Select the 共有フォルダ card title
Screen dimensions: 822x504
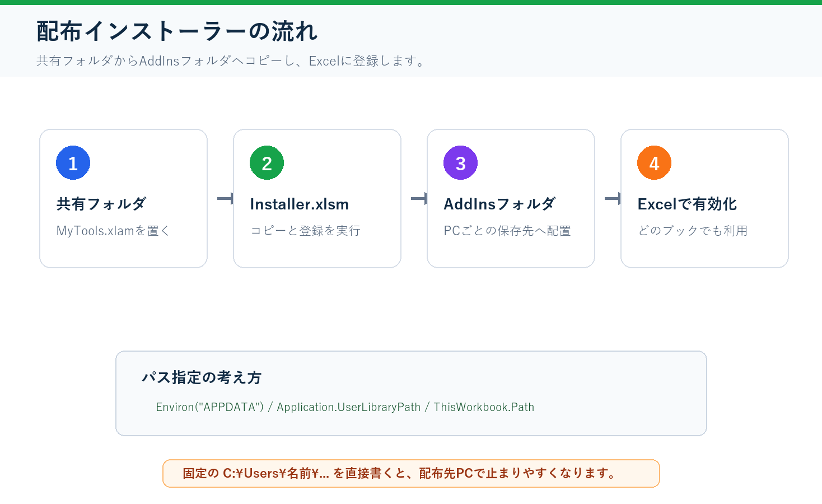101,204
